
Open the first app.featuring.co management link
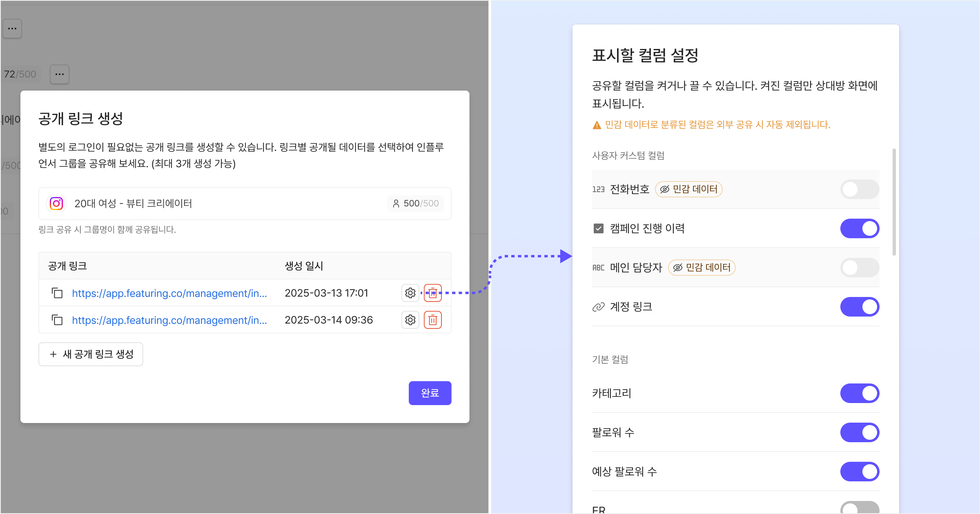point(169,293)
